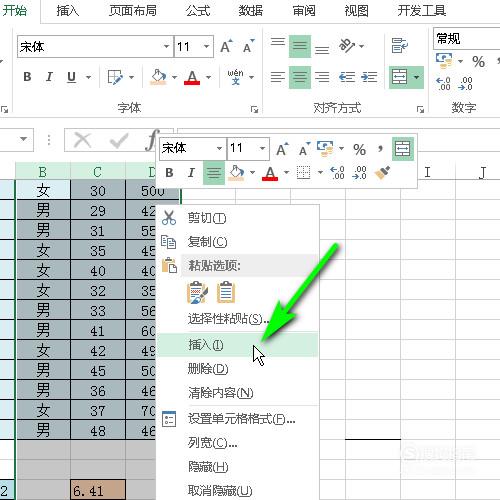This screenshot has height=500, width=500.
Task: Open Merge & Center dropdown arrow
Action: [x=417, y=77]
